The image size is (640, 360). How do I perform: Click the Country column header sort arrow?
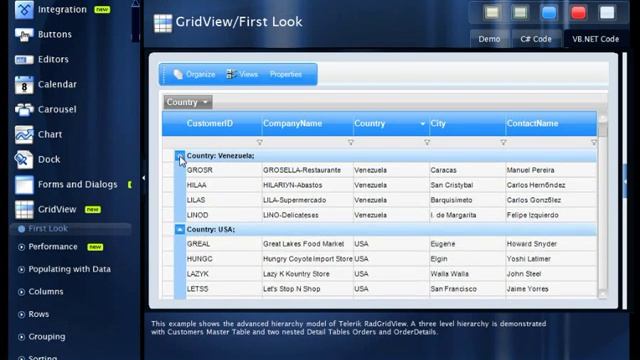click(422, 124)
